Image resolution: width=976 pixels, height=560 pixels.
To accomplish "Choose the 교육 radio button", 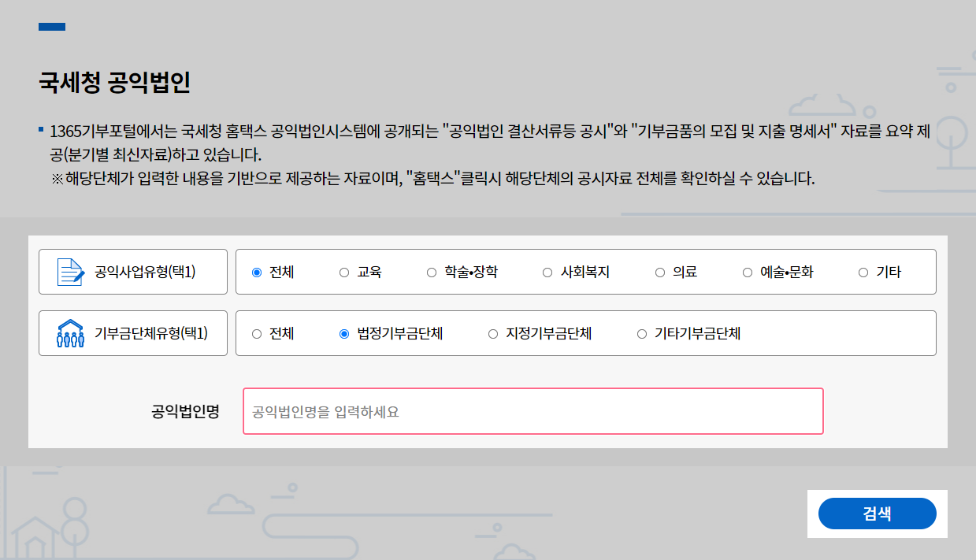I will (344, 273).
